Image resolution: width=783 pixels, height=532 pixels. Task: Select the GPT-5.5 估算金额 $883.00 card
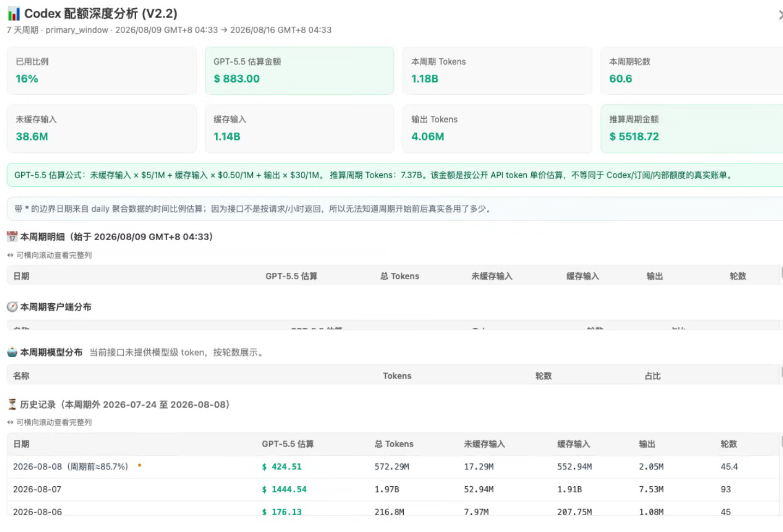coord(299,71)
